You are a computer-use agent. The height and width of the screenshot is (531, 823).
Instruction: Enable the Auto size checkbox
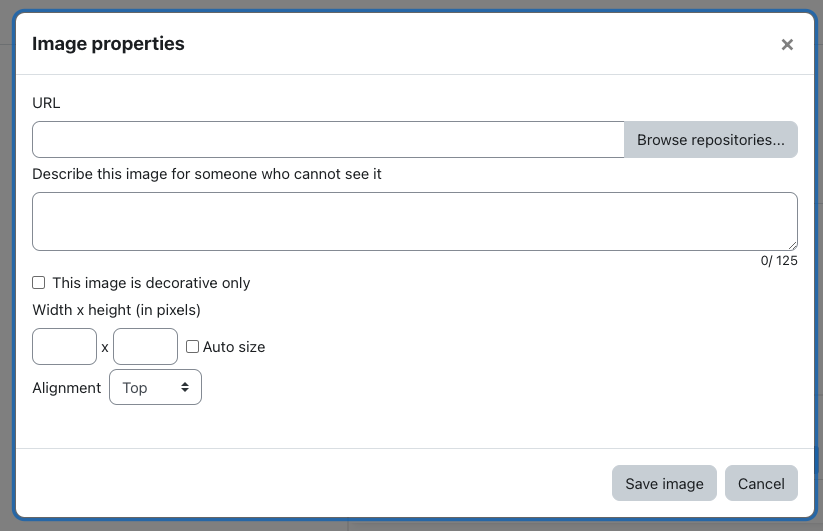click(x=193, y=347)
